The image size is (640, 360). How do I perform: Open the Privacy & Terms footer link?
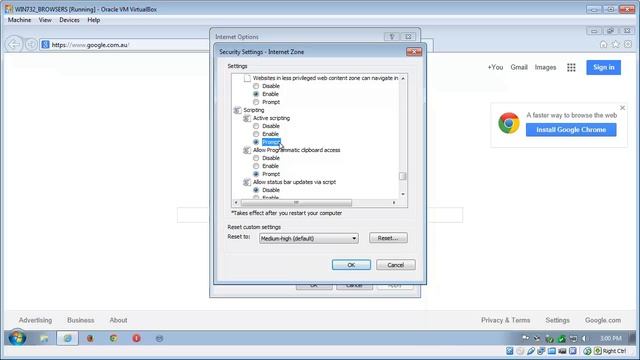coord(505,320)
